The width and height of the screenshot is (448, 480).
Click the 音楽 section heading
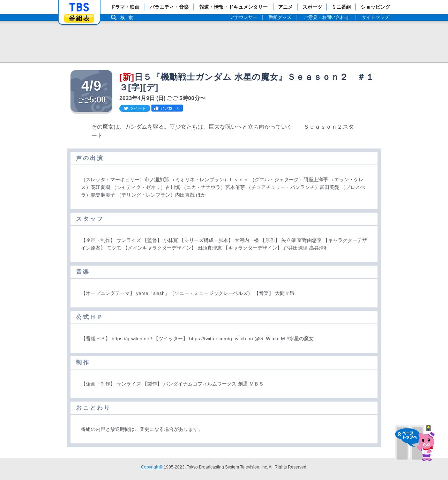click(x=83, y=272)
